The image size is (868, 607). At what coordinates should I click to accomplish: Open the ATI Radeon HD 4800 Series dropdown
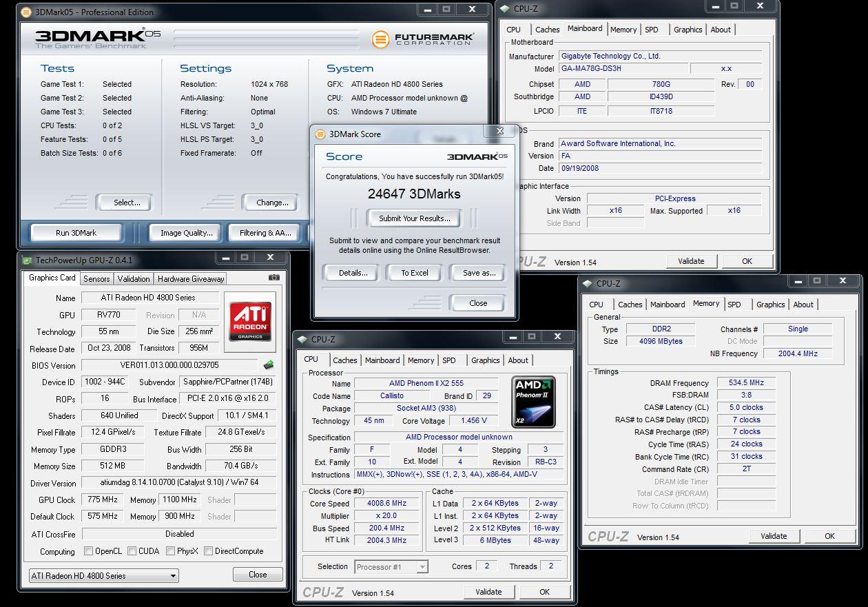click(103, 575)
